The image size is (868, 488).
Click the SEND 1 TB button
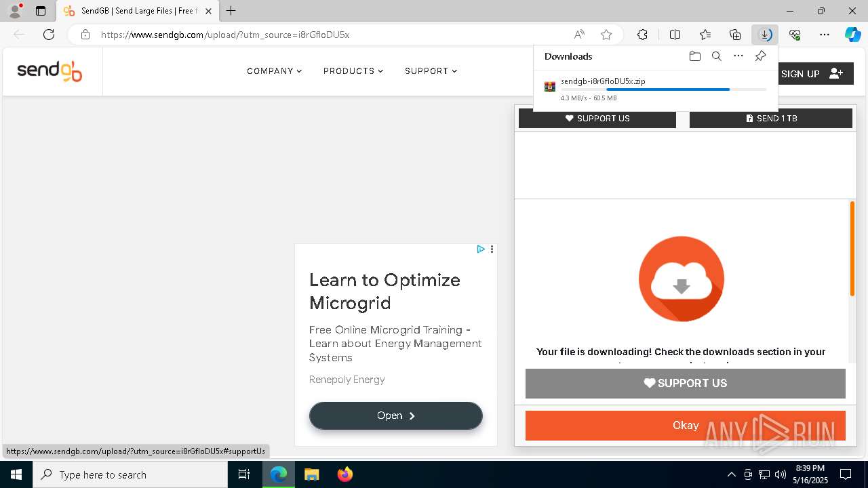(771, 119)
